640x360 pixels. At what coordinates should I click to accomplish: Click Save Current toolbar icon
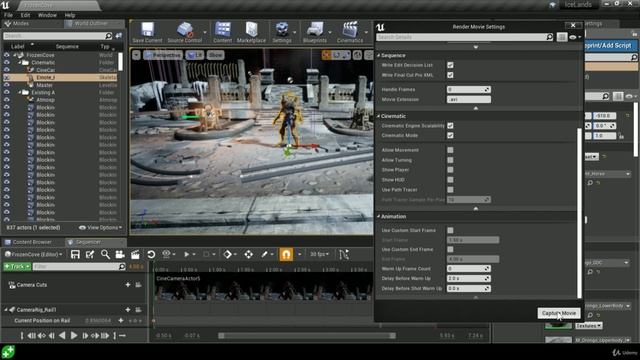(147, 32)
